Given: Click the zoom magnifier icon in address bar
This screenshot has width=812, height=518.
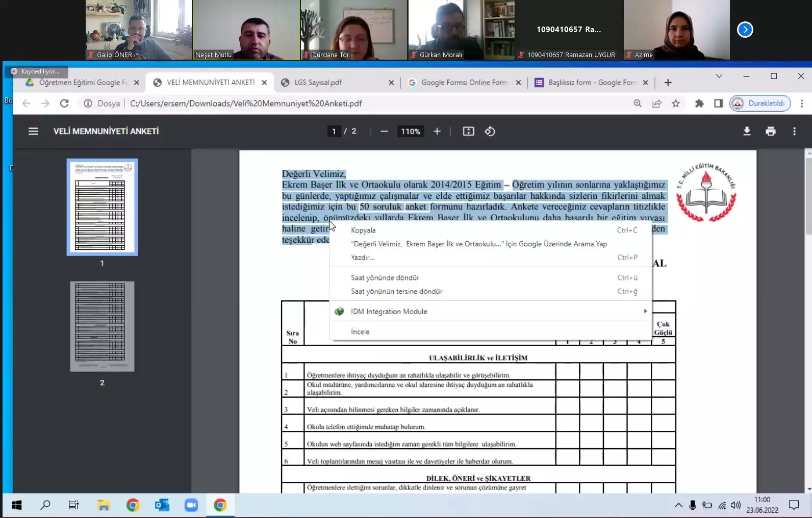Looking at the screenshot, I should (x=638, y=103).
